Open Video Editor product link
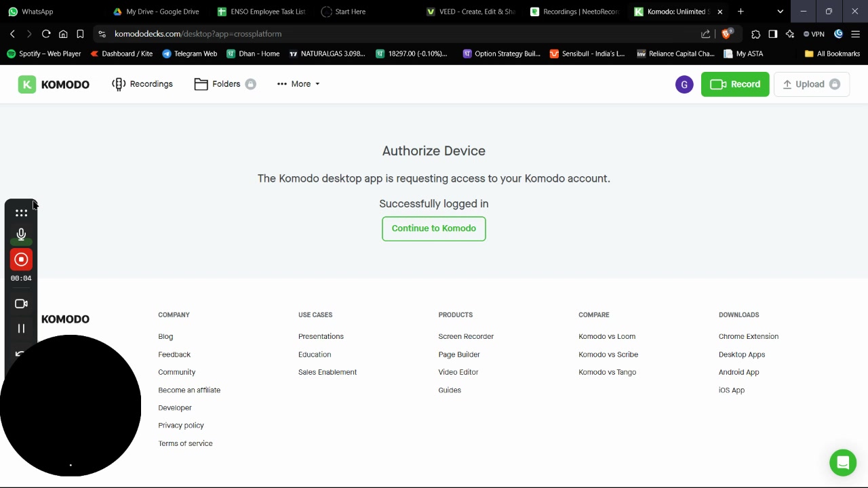This screenshot has height=488, width=868. click(x=458, y=372)
